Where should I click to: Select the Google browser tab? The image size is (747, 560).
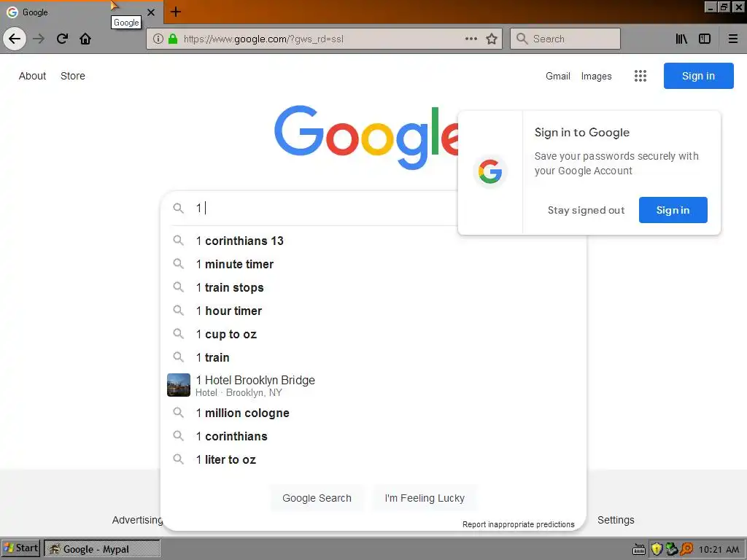point(80,12)
